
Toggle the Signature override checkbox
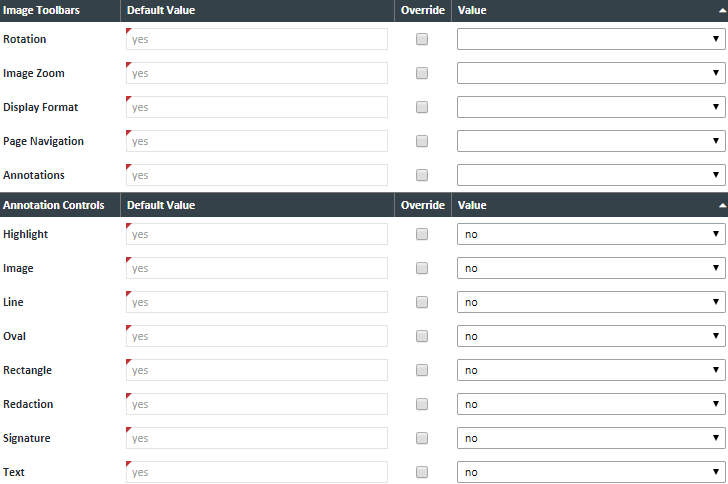pyautogui.click(x=422, y=438)
